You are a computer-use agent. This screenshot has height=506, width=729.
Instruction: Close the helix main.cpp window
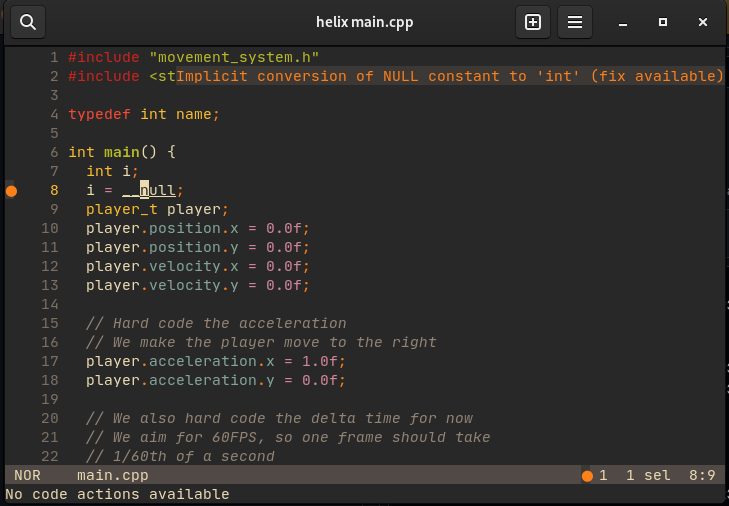[703, 22]
